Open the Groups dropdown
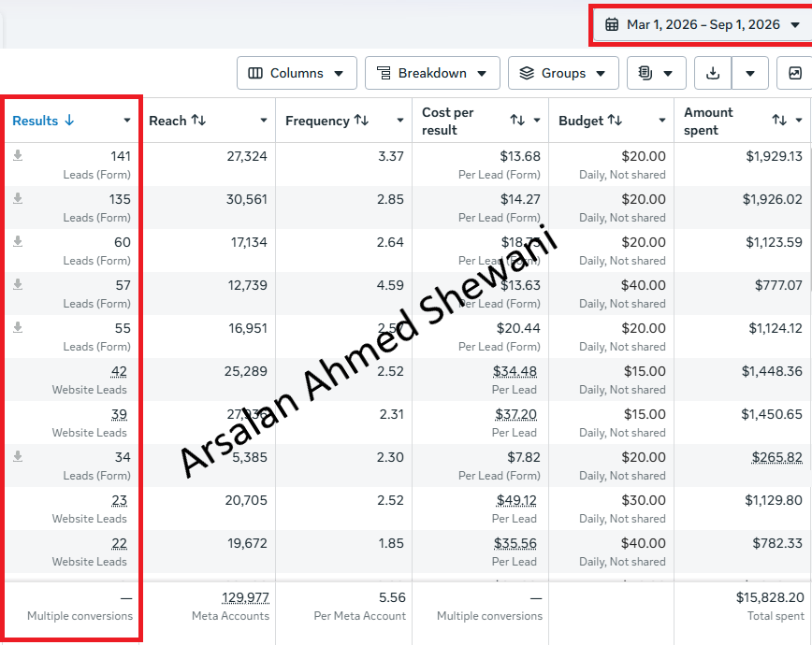This screenshot has width=812, height=645. coord(563,73)
